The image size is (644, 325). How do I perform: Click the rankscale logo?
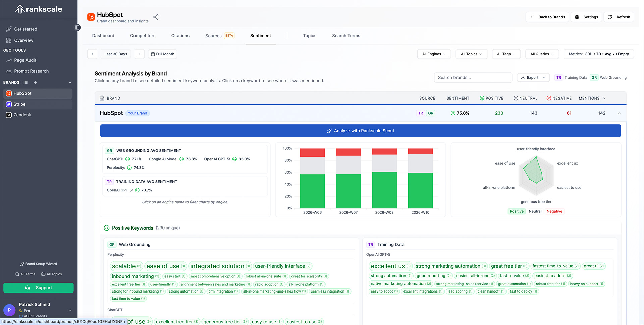point(39,9)
